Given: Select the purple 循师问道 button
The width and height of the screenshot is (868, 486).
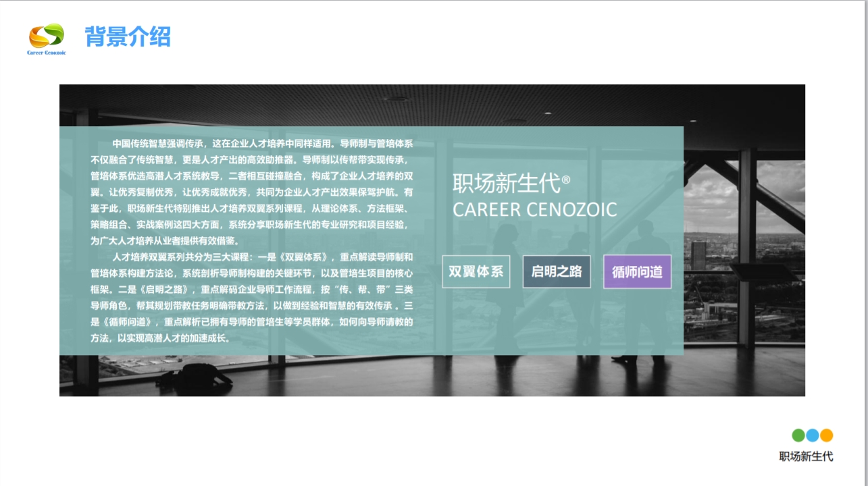Looking at the screenshot, I should pos(636,271).
